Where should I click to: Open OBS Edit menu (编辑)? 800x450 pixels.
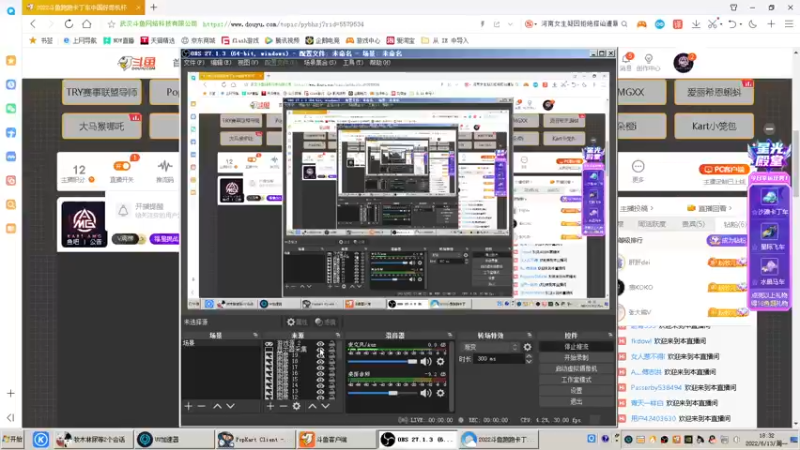click(x=220, y=63)
